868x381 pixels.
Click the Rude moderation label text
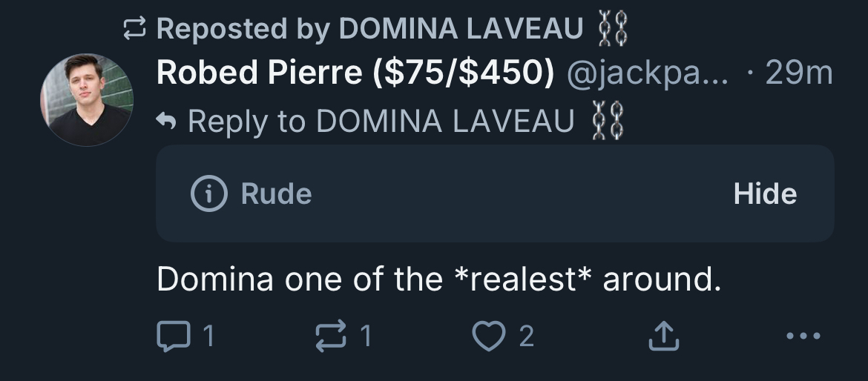(276, 194)
